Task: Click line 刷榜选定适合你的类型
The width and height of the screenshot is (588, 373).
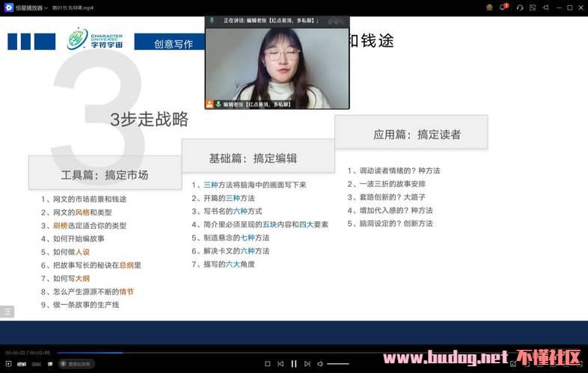Action: [84, 226]
